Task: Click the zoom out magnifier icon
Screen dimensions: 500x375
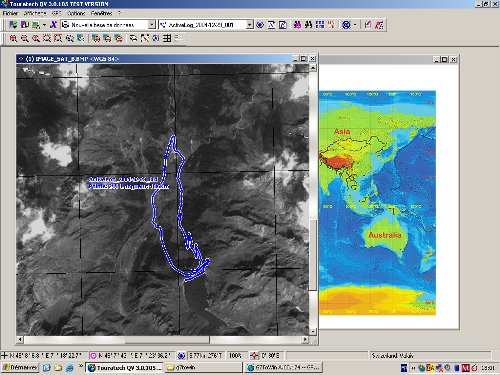Action: pos(24,38)
